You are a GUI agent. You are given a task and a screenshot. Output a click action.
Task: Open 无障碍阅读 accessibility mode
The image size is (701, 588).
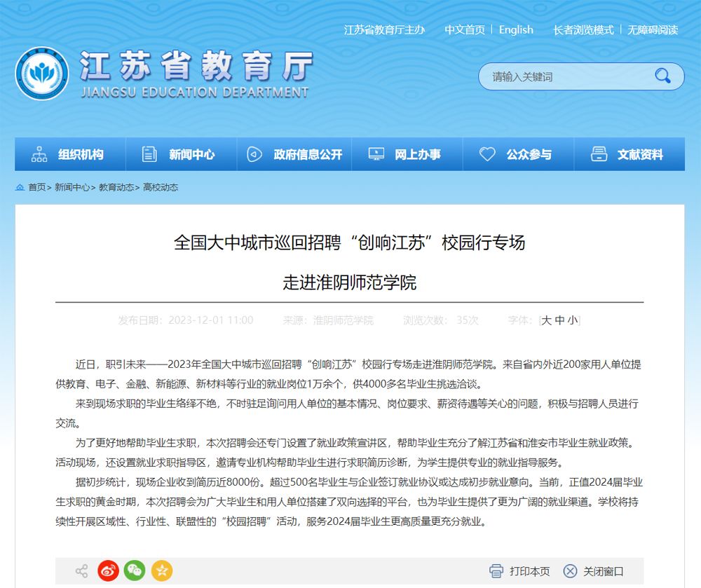pos(653,30)
